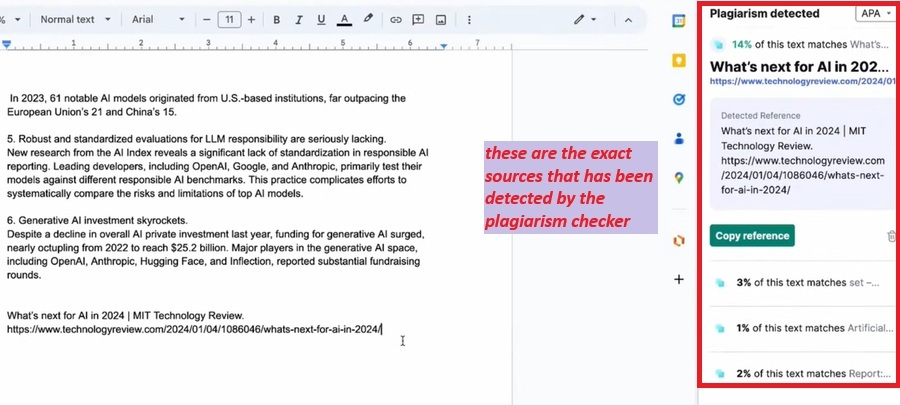900x405 pixels.
Task: Open Google Tasks in side panel
Action: [679, 99]
